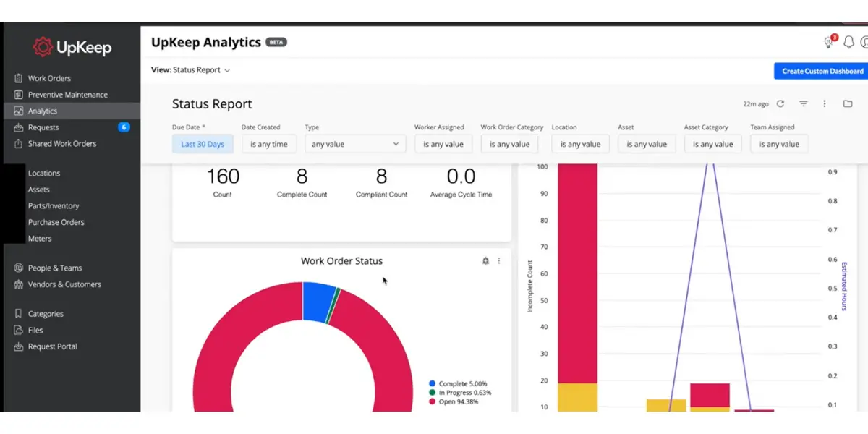Open the Location filter

click(x=580, y=144)
